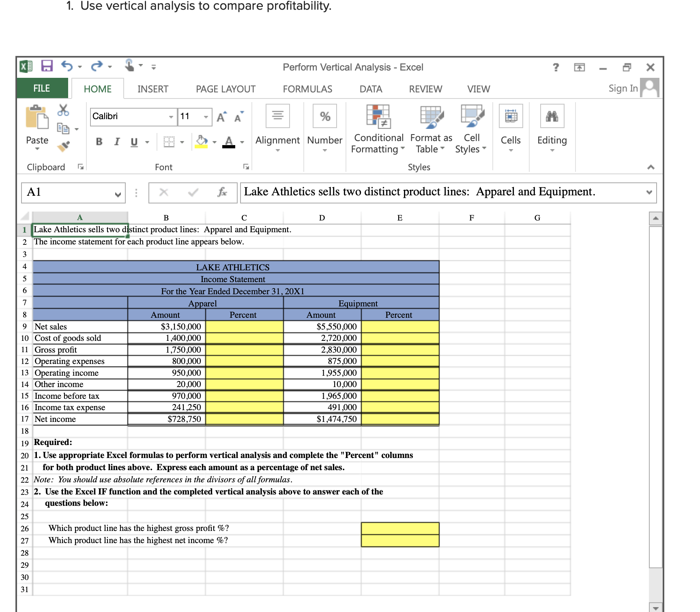Viewport: 700px width, 612px height.
Task: Open the font size dropdown
Action: [206, 116]
